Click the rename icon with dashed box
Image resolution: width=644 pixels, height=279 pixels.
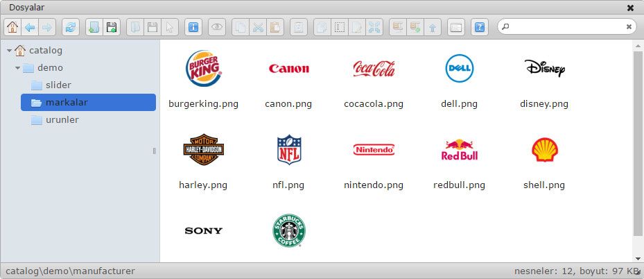point(340,28)
